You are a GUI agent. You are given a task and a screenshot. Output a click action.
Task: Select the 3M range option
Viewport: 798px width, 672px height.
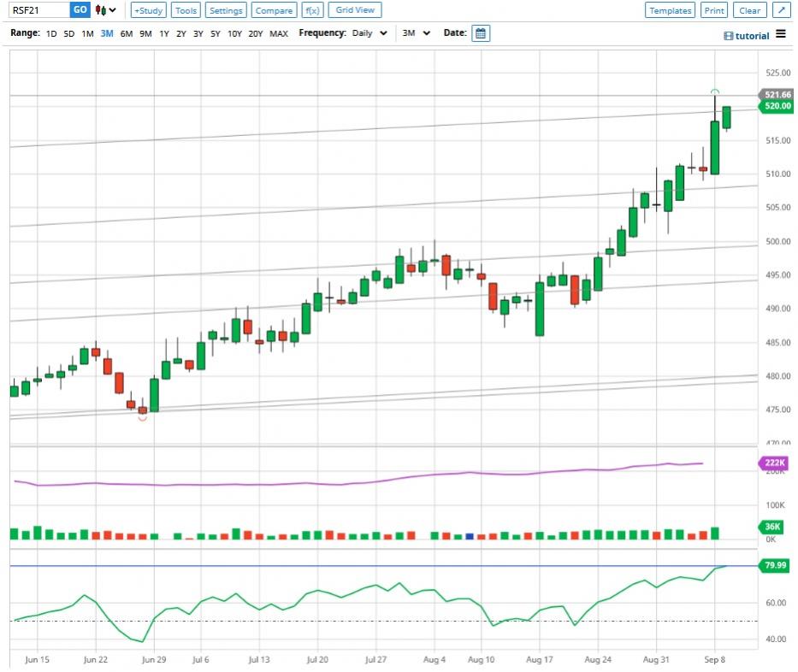tap(107, 33)
